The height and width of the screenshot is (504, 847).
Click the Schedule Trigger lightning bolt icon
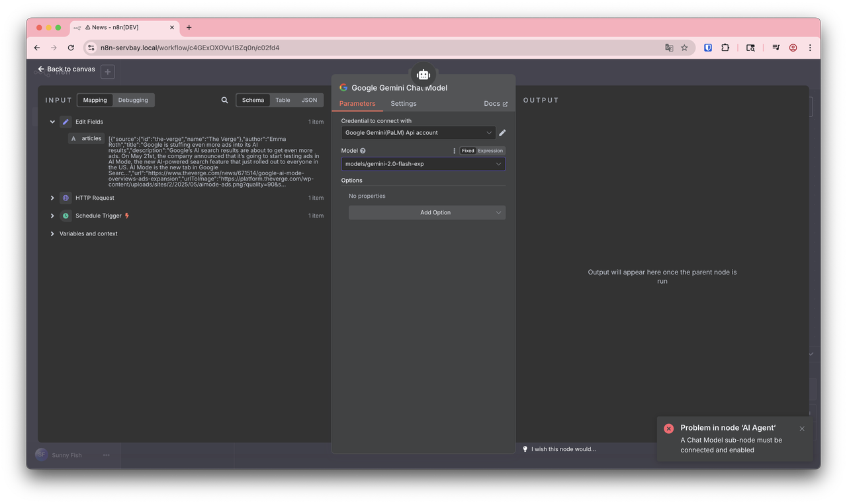pos(127,216)
